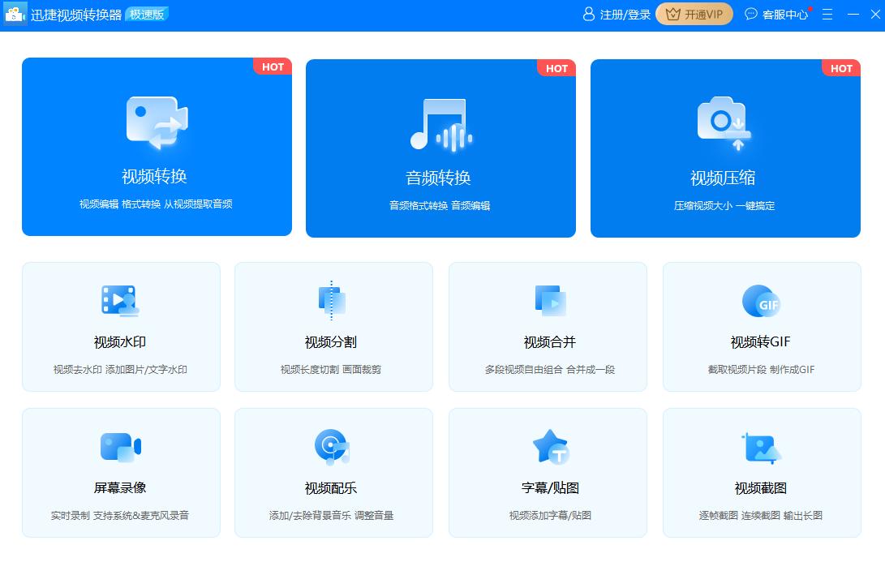Viewport: 885px width, 588px height.
Task: Open the 音频转换 audio conversion tool
Action: [440, 146]
